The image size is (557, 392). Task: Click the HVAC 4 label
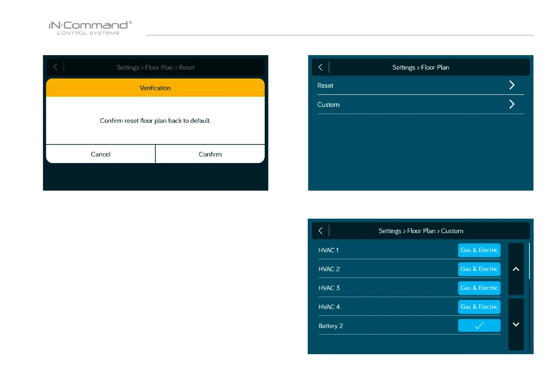tap(329, 307)
